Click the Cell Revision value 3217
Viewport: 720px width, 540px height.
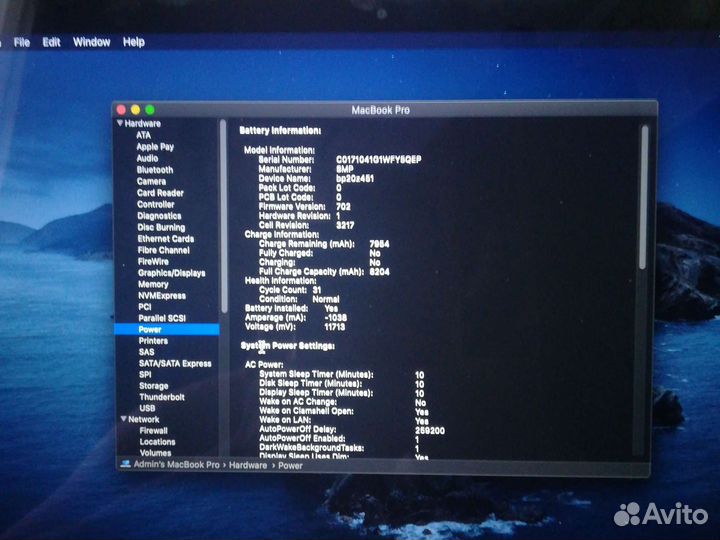tap(345, 225)
